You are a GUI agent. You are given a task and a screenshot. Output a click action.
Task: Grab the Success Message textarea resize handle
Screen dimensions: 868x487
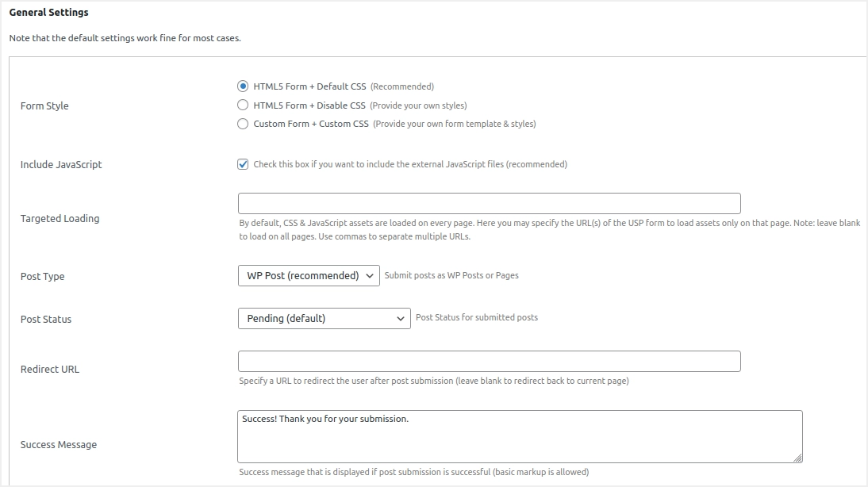pyautogui.click(x=797, y=458)
